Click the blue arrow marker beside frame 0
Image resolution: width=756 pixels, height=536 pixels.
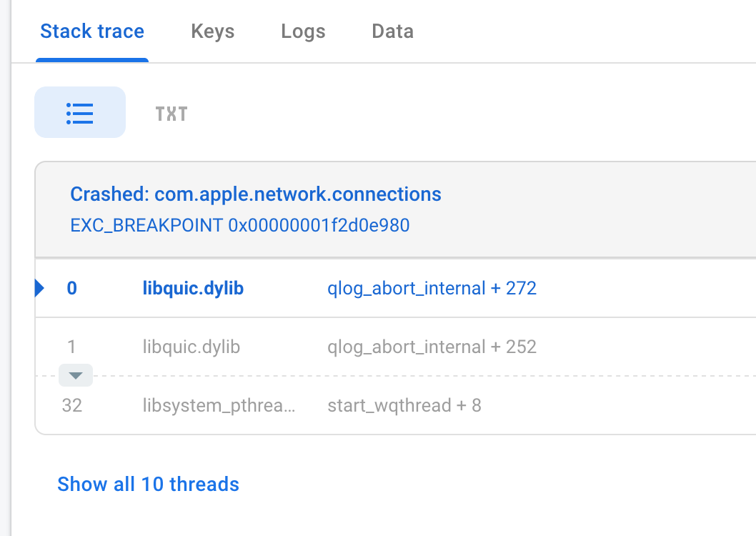(x=39, y=288)
